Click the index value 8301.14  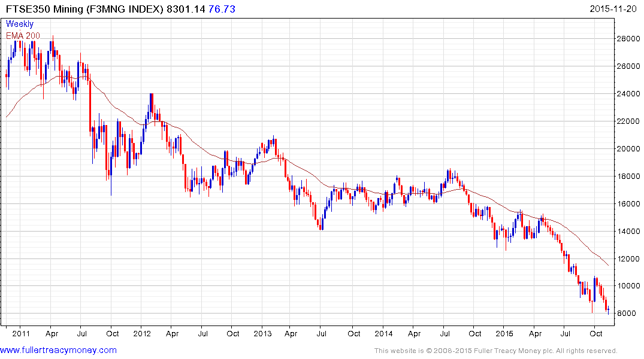186,9
